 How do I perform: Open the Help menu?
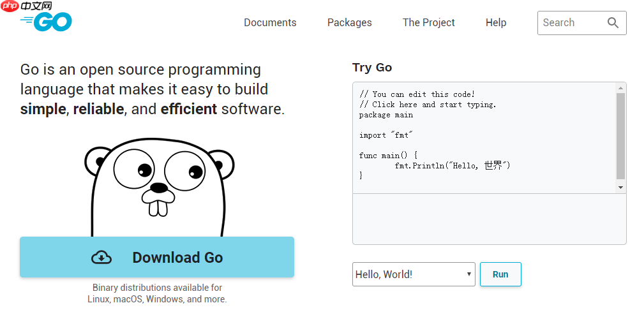pyautogui.click(x=496, y=22)
